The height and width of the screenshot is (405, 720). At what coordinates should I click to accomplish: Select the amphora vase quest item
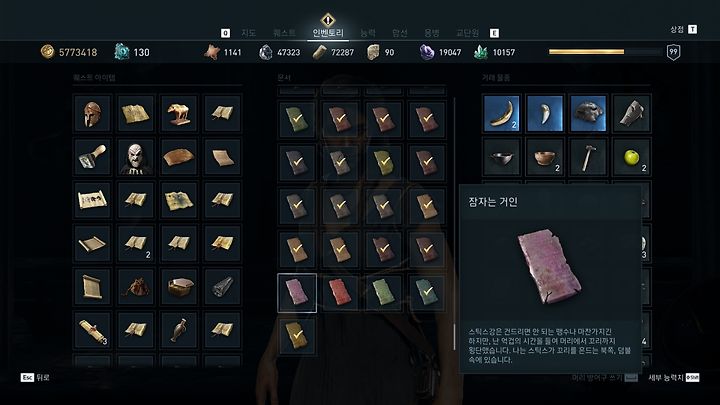[179, 329]
